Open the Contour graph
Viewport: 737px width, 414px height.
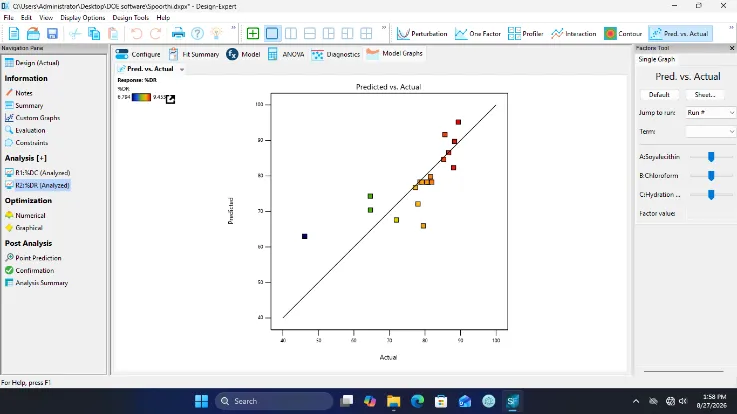623,33
